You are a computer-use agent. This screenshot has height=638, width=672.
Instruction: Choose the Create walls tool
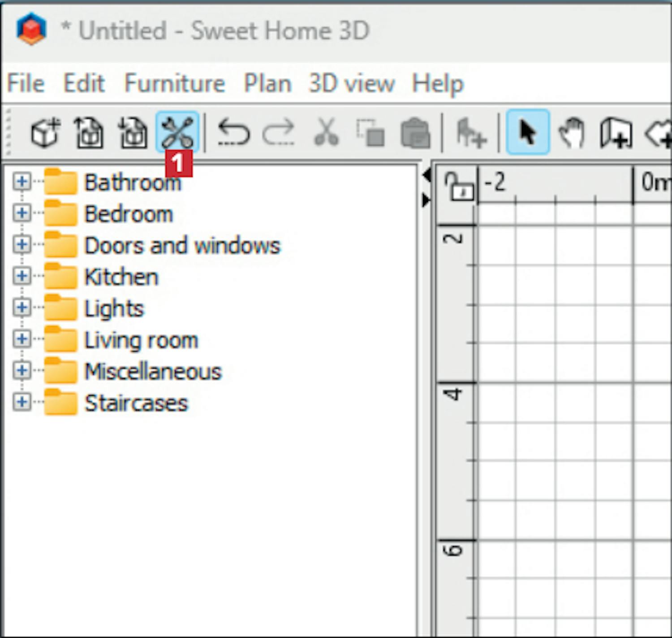click(x=616, y=133)
